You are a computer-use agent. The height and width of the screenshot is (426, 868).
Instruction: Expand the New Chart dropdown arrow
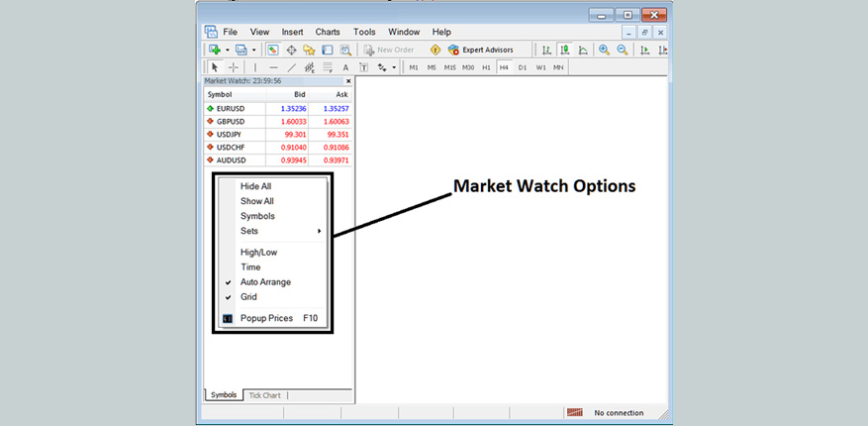(227, 50)
